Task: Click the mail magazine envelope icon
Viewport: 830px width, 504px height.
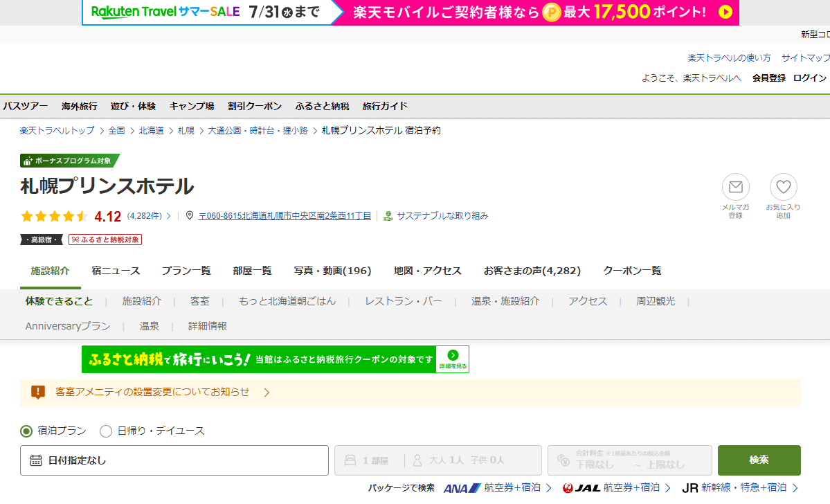Action: point(735,187)
